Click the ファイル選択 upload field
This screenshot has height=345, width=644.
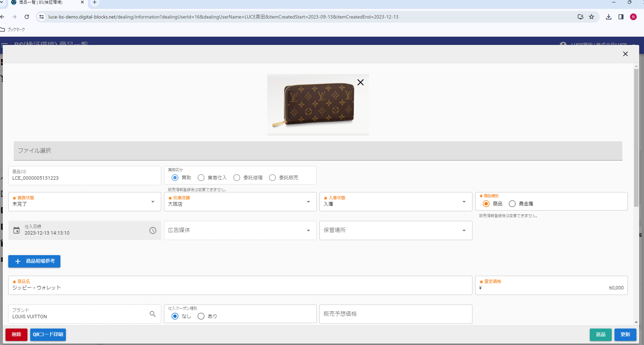318,151
